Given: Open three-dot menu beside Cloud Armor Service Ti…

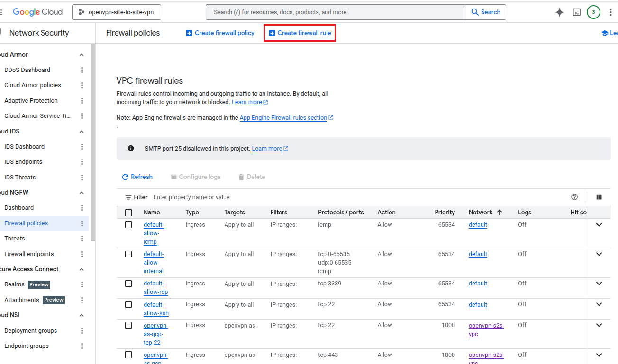Looking at the screenshot, I should tap(82, 116).
